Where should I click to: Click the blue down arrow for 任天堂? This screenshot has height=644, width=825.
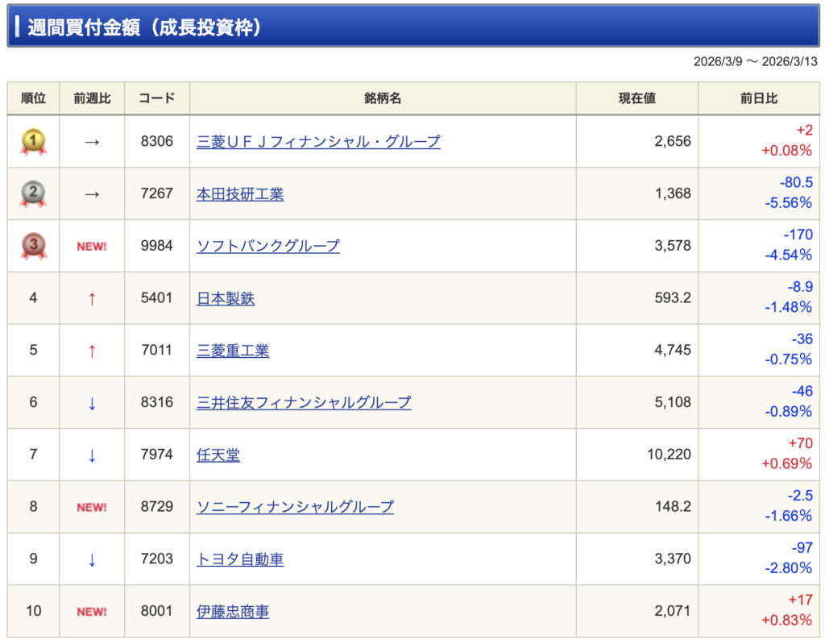pos(92,455)
